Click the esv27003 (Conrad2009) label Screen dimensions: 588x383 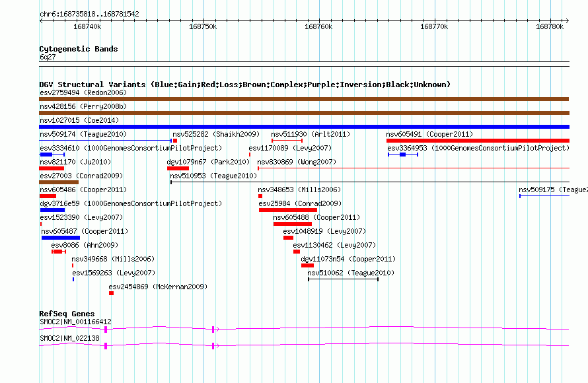click(81, 176)
